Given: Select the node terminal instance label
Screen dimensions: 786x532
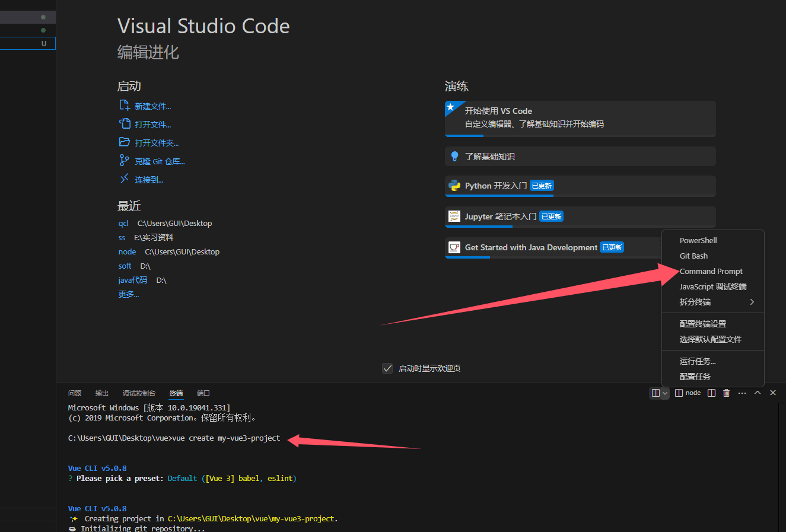Looking at the screenshot, I should tap(688, 393).
